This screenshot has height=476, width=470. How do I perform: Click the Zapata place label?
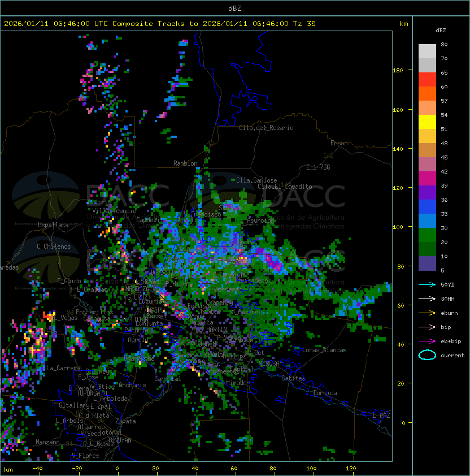pos(125,421)
